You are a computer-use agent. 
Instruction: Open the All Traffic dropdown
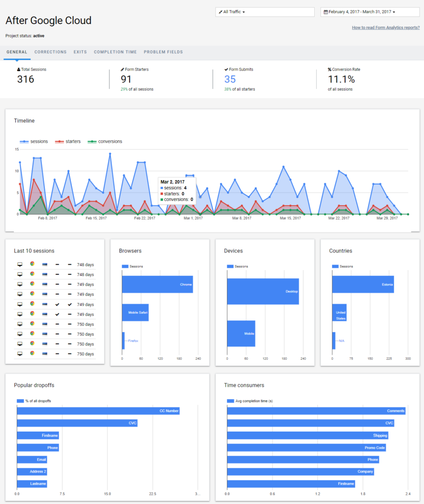[x=234, y=11]
